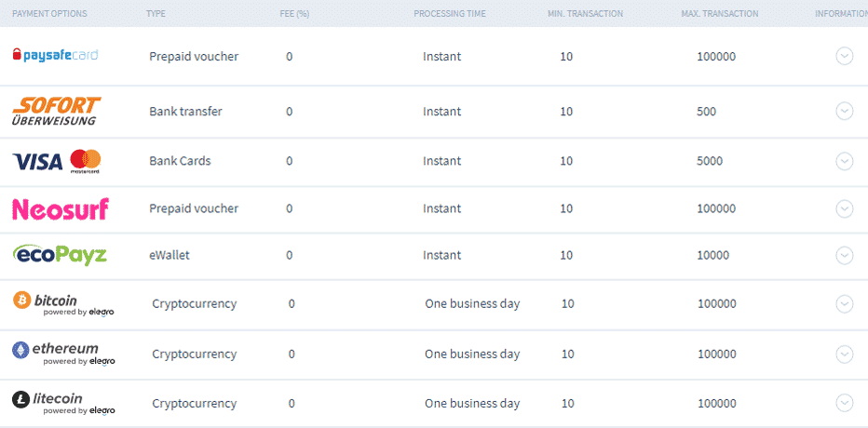Viewport: 868px width, 428px height.
Task: Click One business day in litecoin row
Action: coord(472,403)
